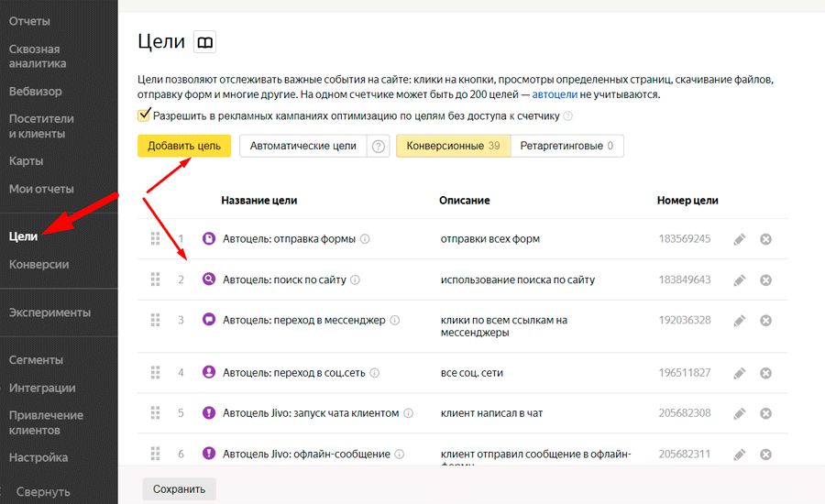This screenshot has height=504, width=825.
Task: Open Эксперименты in the sidebar
Action: (49, 312)
